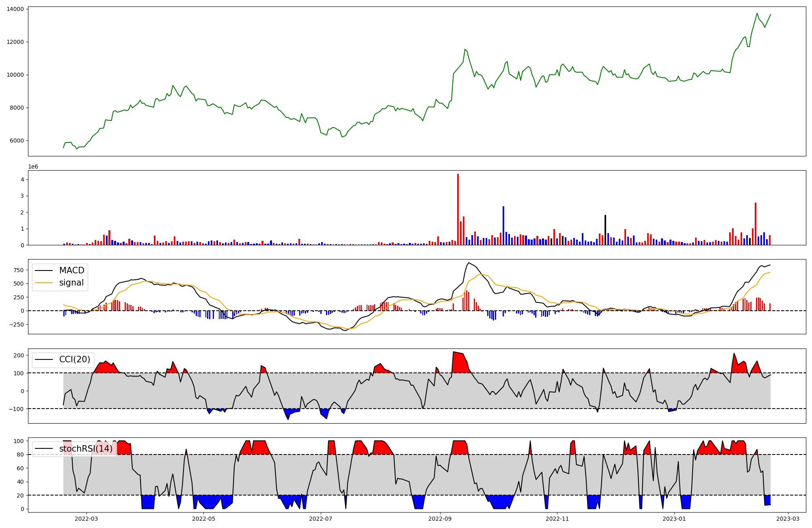812x528 pixels.
Task: Click the tall black volume bar
Action: (x=605, y=230)
